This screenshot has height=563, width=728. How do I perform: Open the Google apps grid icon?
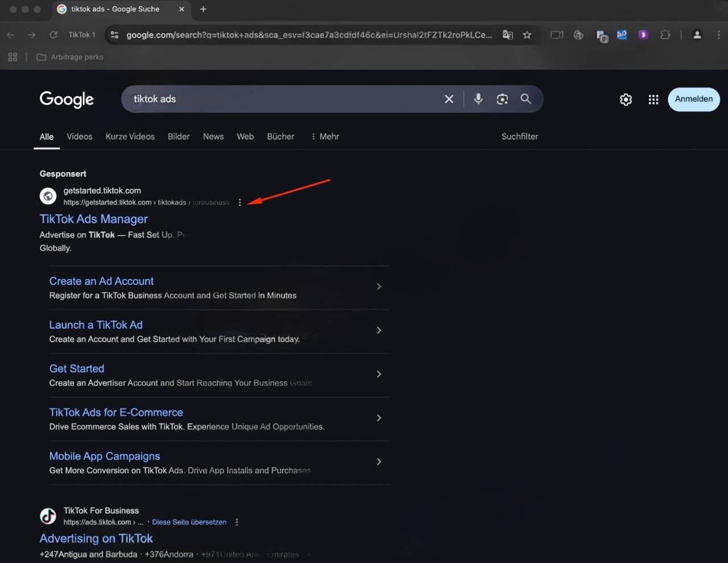pyautogui.click(x=653, y=100)
